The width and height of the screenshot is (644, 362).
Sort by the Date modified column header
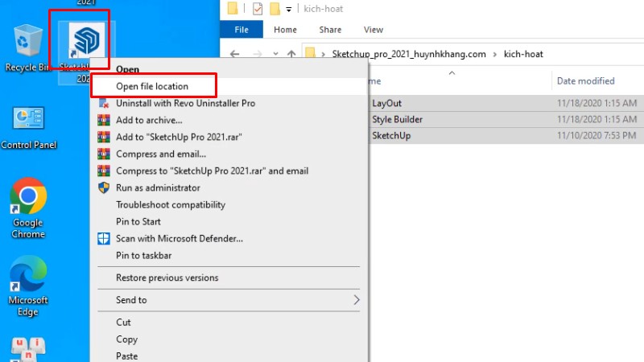585,80
